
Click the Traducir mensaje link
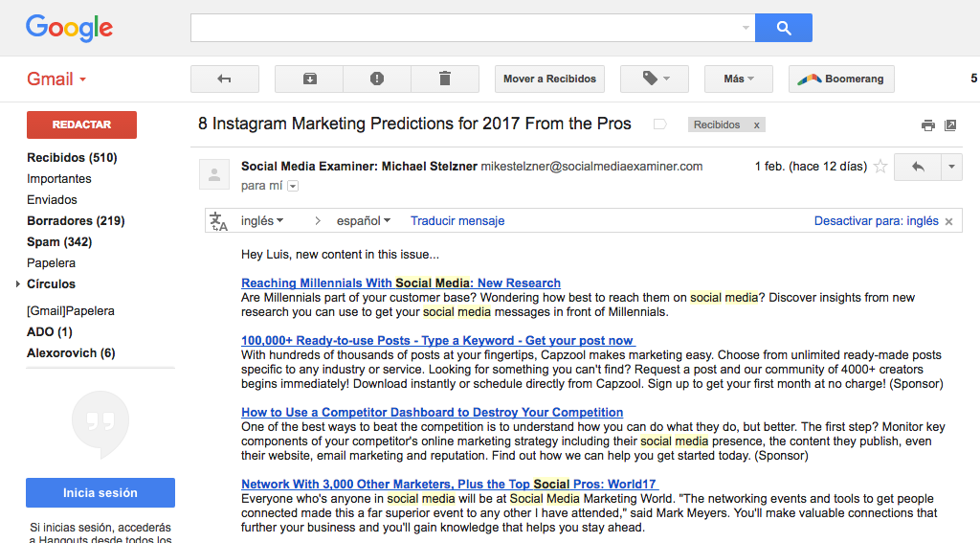point(457,221)
